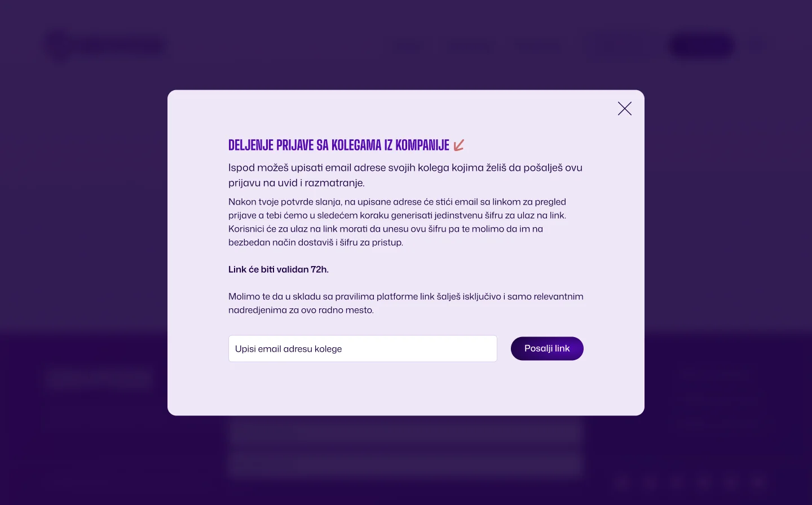This screenshot has width=812, height=505.
Task: Close the sharing dialog with the X icon
Action: [624, 109]
